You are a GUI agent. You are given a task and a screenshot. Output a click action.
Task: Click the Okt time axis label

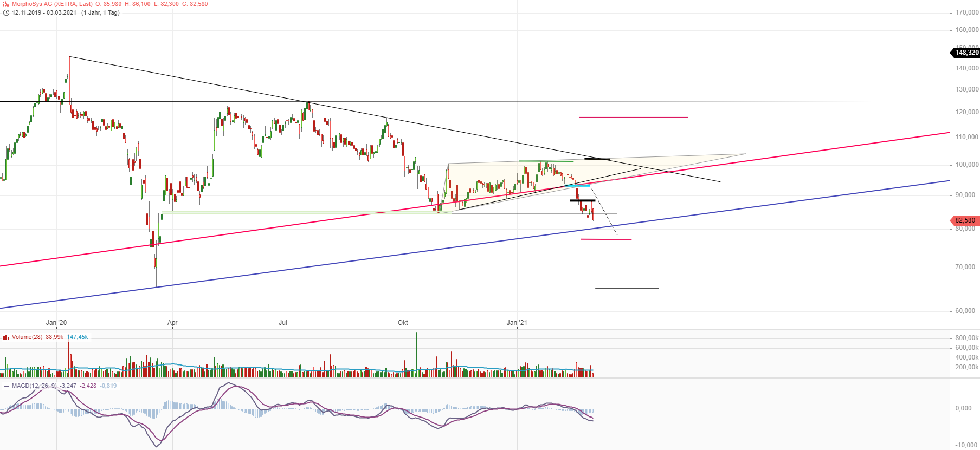tap(403, 323)
